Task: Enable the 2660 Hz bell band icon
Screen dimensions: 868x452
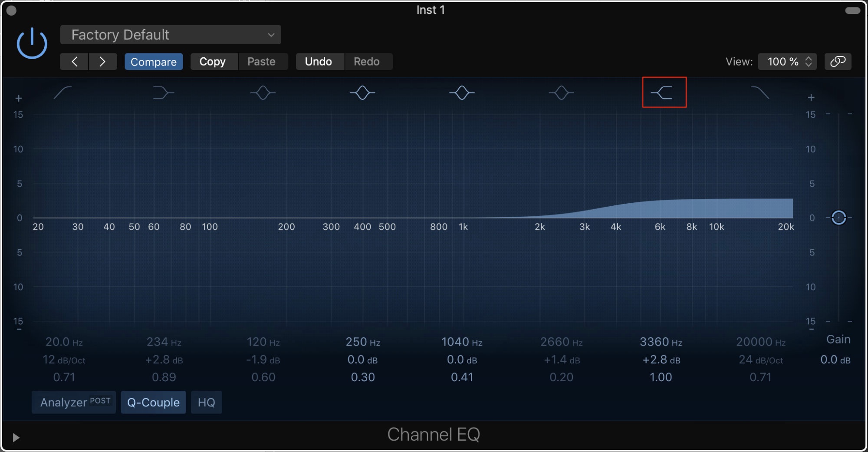Action: click(x=561, y=92)
